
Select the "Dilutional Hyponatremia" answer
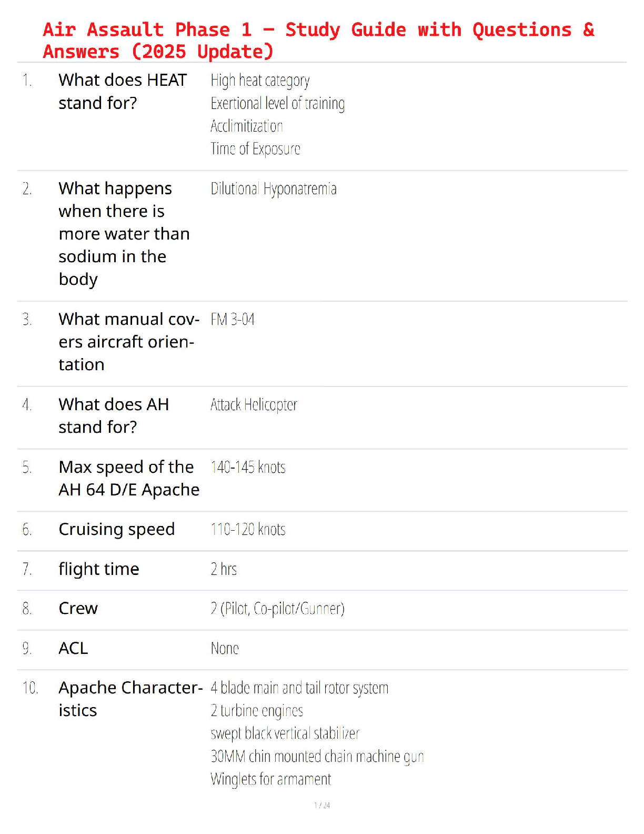tap(273, 189)
